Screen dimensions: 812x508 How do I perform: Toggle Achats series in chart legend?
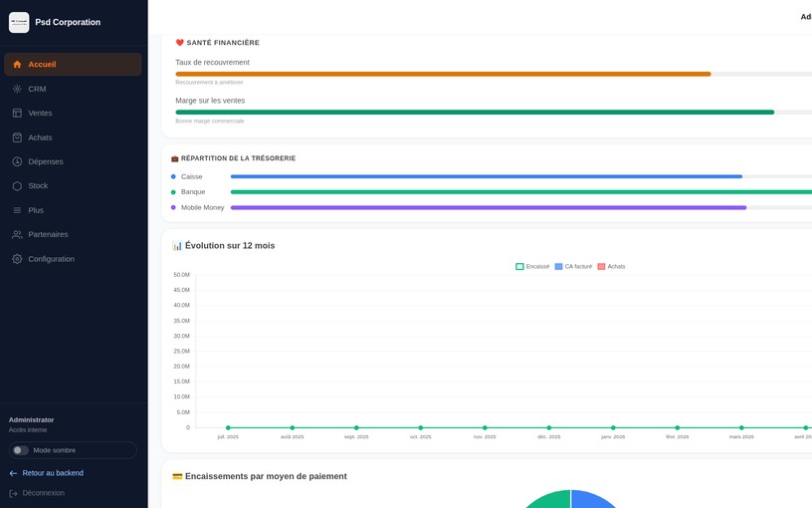612,266
